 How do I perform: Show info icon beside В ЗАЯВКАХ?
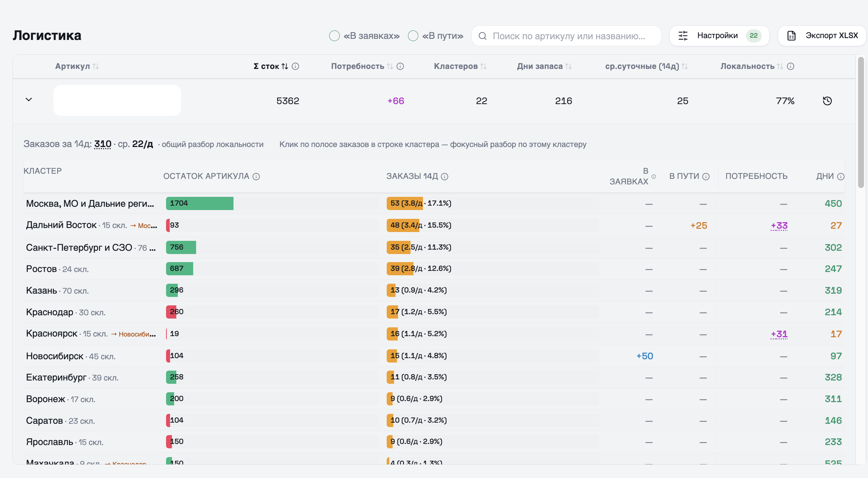(654, 177)
